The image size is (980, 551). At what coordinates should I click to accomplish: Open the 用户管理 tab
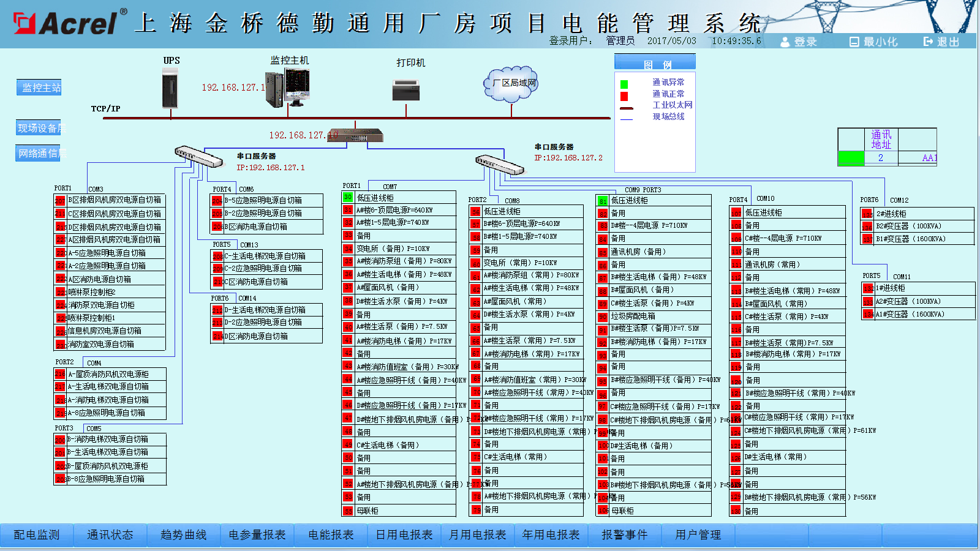698,534
